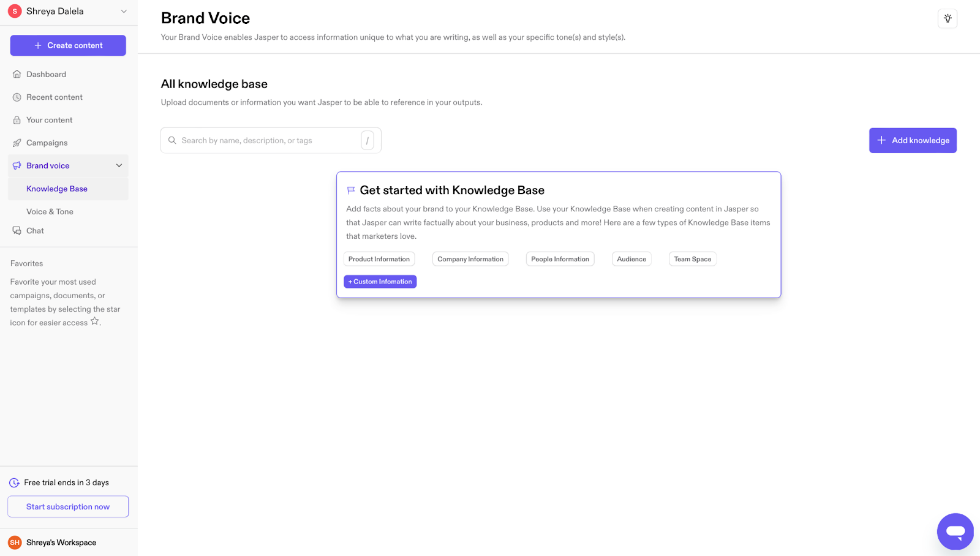Image resolution: width=980 pixels, height=556 pixels.
Task: Click the lightbulb tips icon
Action: [x=948, y=18]
